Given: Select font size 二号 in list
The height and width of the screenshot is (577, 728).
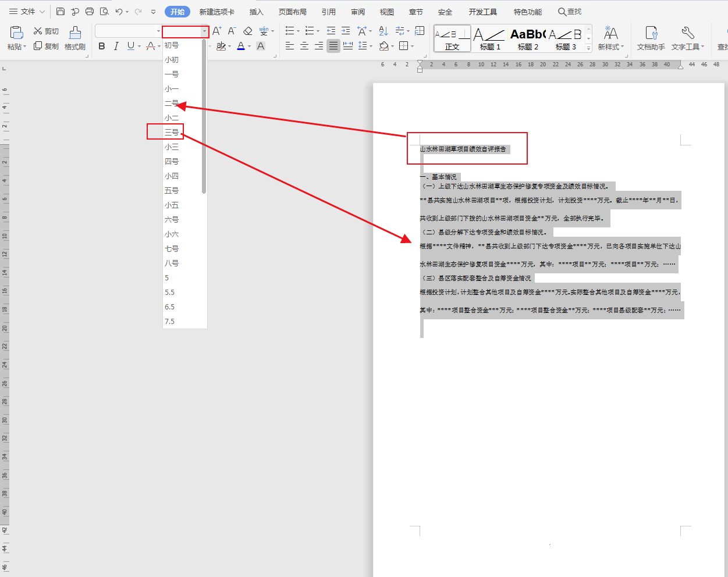Looking at the screenshot, I should click(172, 104).
